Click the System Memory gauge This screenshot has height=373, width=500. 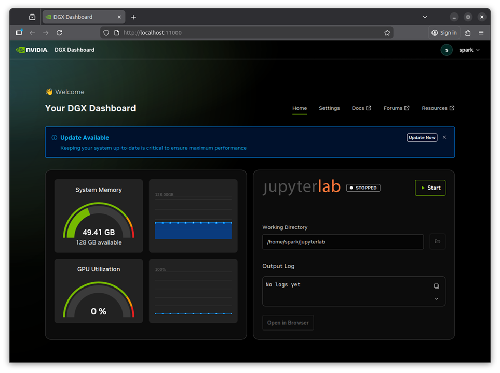click(99, 220)
